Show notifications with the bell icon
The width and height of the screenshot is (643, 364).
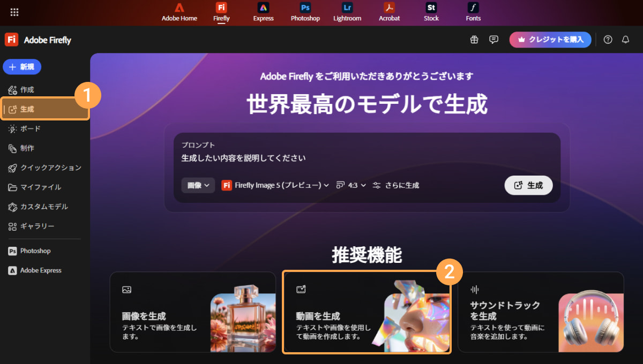click(x=625, y=40)
